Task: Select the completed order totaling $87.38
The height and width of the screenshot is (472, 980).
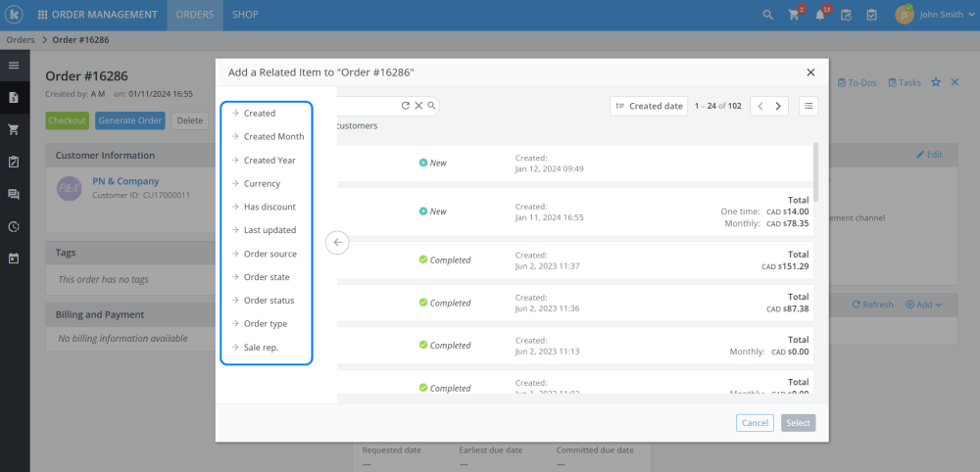Action: tap(575, 303)
